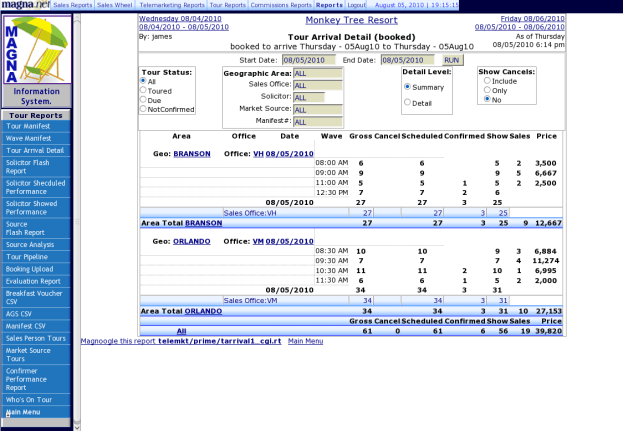Click the magna.net logo in top bar

(x=25, y=5)
